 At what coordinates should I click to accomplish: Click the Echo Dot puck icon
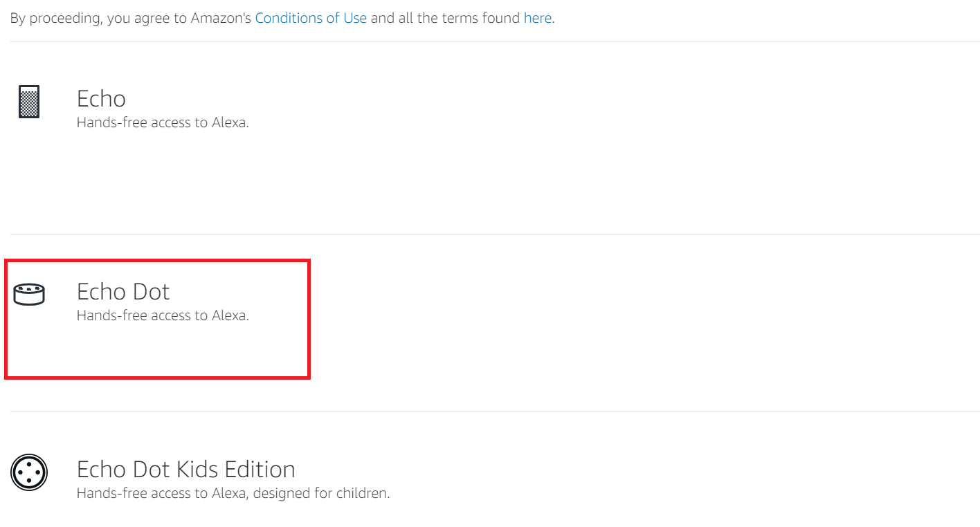(29, 294)
